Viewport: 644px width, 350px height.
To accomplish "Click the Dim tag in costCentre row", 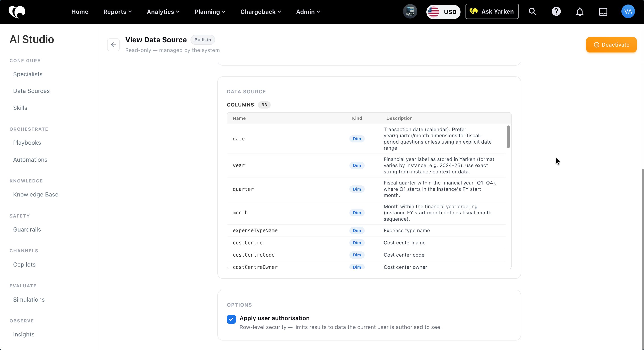I will [x=357, y=243].
